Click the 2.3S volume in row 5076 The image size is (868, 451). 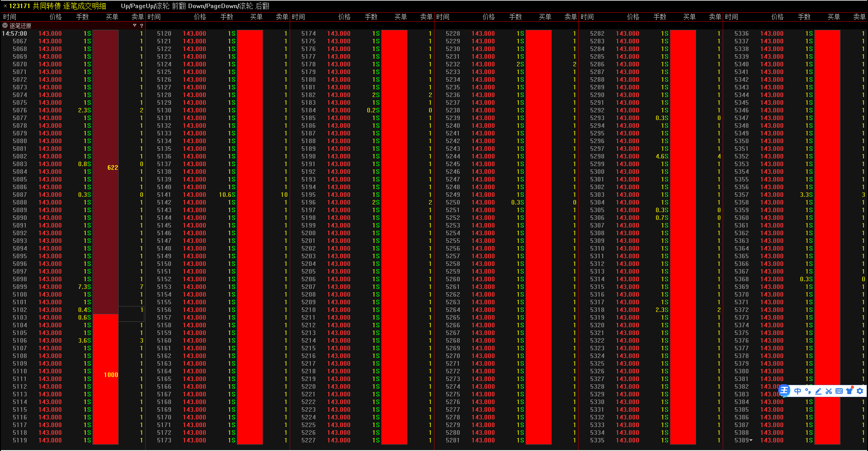[84, 110]
